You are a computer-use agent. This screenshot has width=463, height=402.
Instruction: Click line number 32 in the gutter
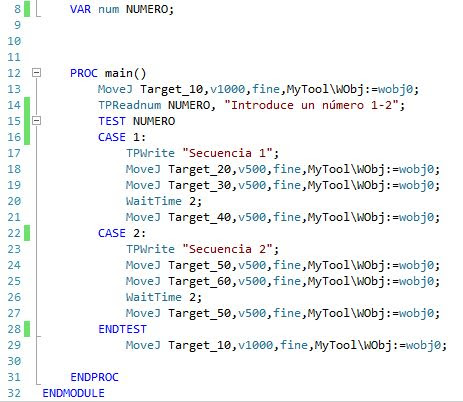pos(14,393)
